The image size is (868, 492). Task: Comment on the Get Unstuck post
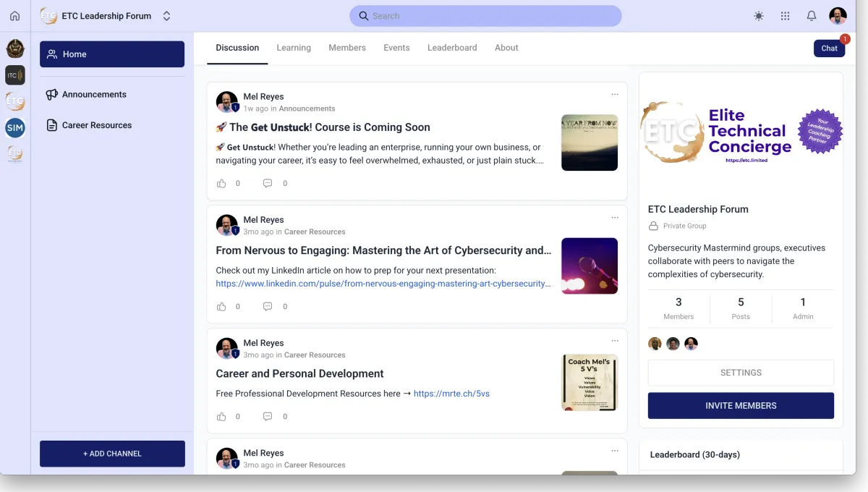(x=268, y=183)
